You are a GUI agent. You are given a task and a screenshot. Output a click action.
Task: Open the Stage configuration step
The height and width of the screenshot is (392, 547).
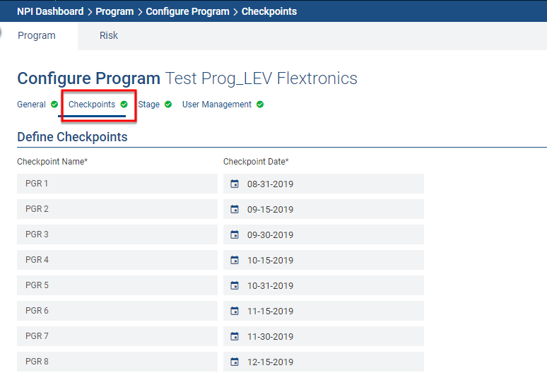pos(149,105)
